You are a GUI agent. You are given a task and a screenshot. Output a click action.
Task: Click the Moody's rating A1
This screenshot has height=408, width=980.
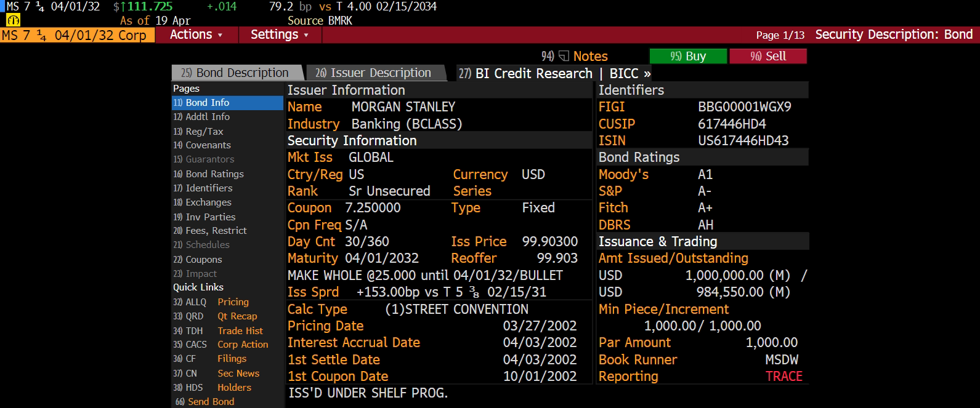point(705,175)
